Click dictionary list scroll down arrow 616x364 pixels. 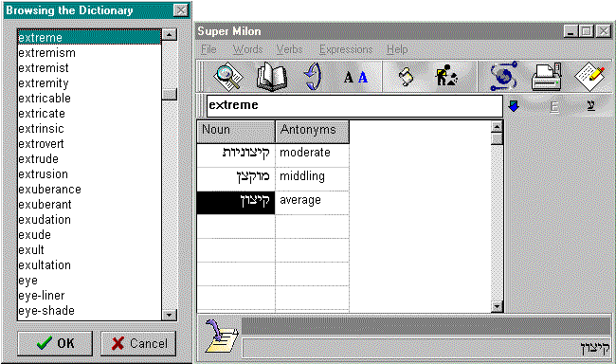point(170,315)
